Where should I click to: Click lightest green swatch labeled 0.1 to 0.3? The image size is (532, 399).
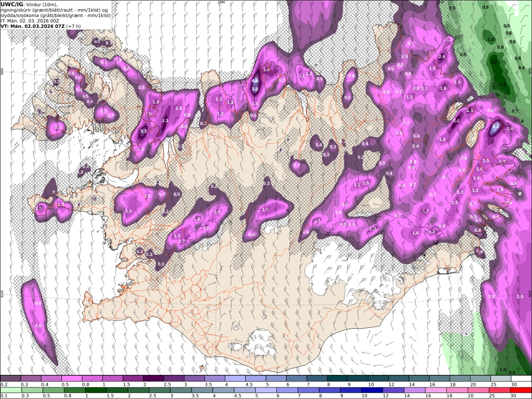point(10,390)
